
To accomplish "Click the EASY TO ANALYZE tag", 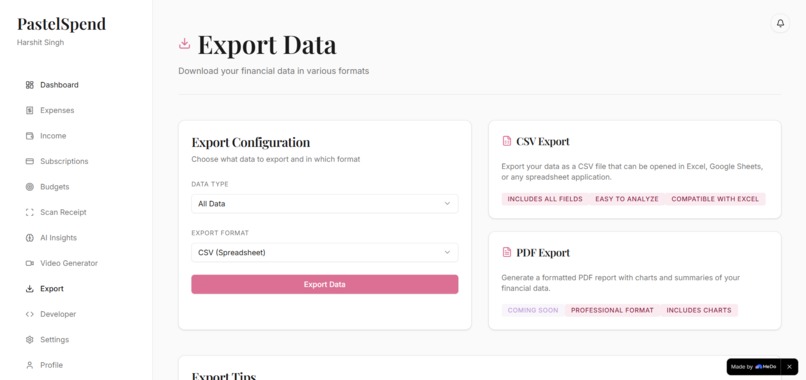I will (x=627, y=199).
